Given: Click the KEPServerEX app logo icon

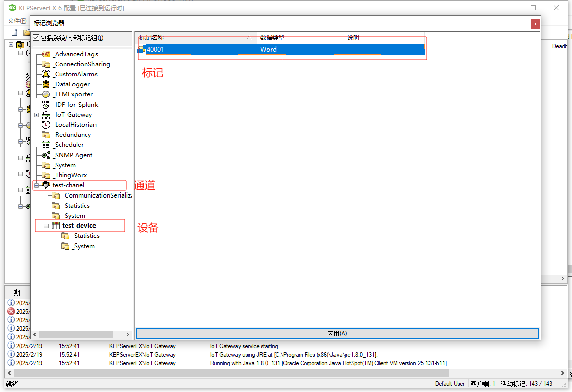Looking at the screenshot, I should point(12,8).
